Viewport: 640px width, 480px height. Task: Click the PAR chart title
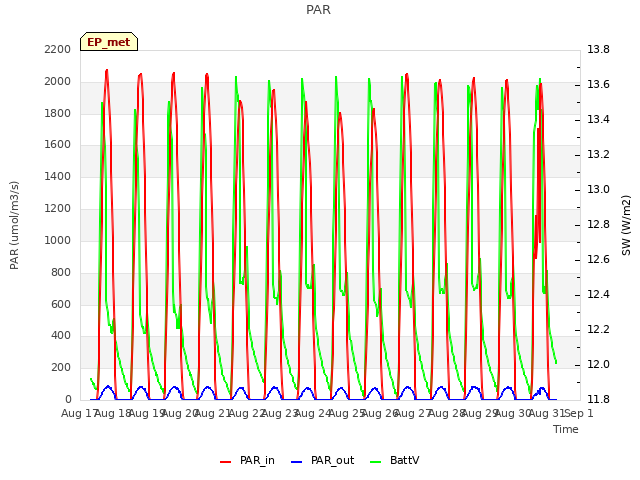coord(318,10)
